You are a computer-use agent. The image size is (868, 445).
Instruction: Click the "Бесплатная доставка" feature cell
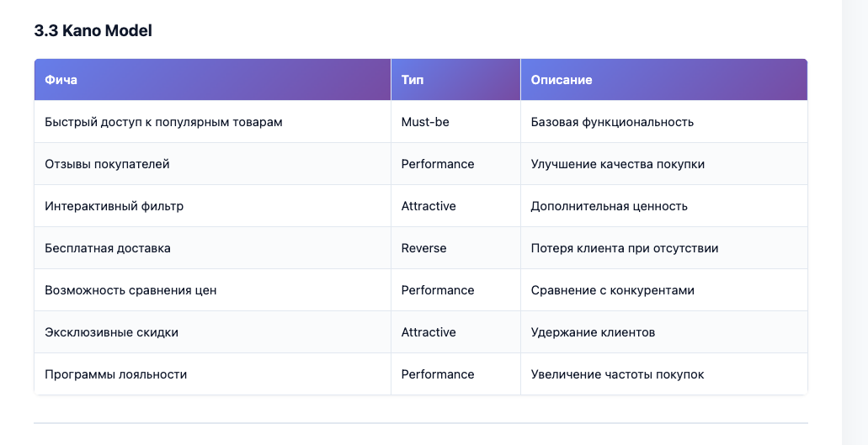[x=212, y=247]
